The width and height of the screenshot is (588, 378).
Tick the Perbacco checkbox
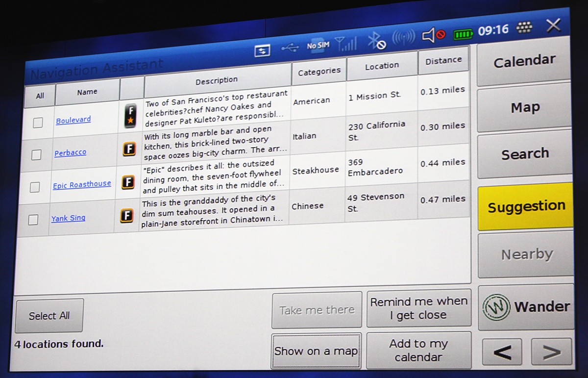(36, 155)
